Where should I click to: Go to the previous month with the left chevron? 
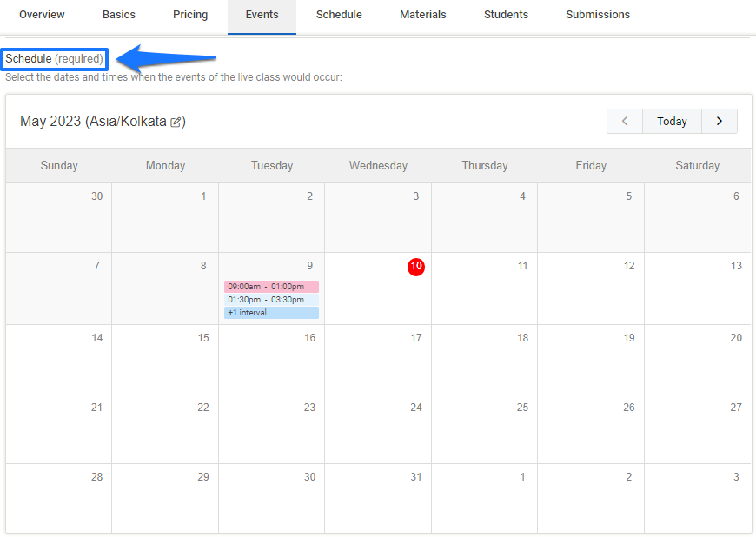tap(625, 121)
